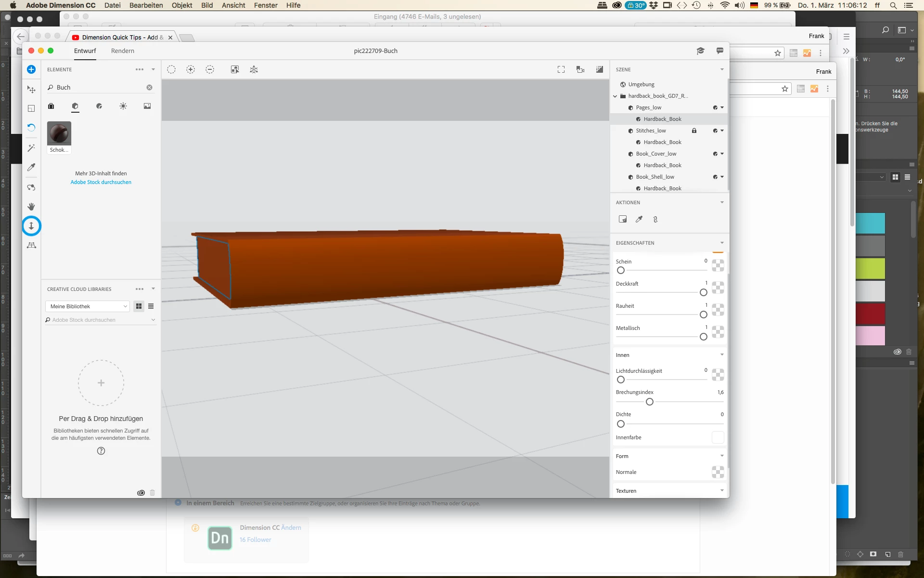Switch library to grid view
The height and width of the screenshot is (578, 924).
tap(139, 306)
